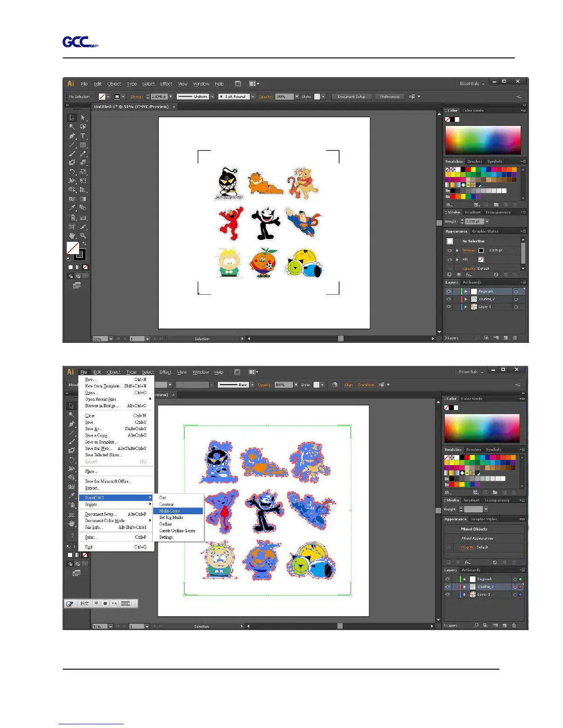The height and width of the screenshot is (728, 563).
Task: Click Delete Selection trash icon in lower Layers panel
Action: click(514, 625)
